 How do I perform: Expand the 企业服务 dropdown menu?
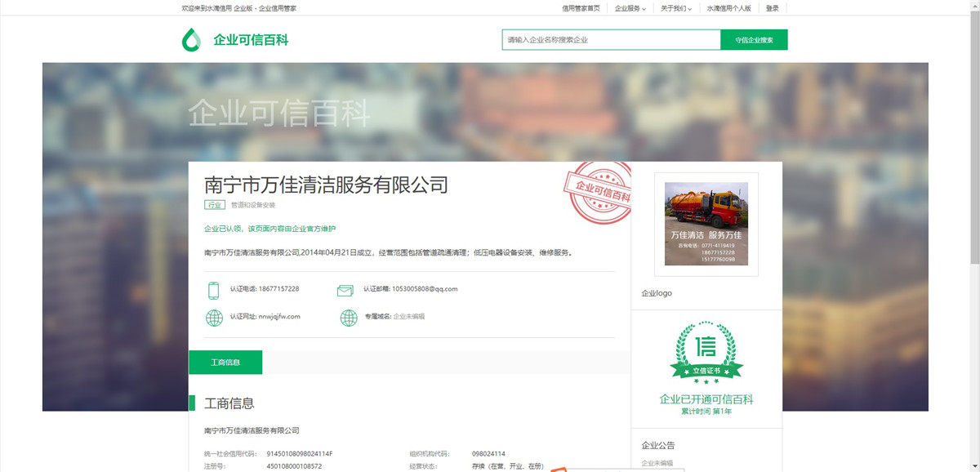coord(630,8)
